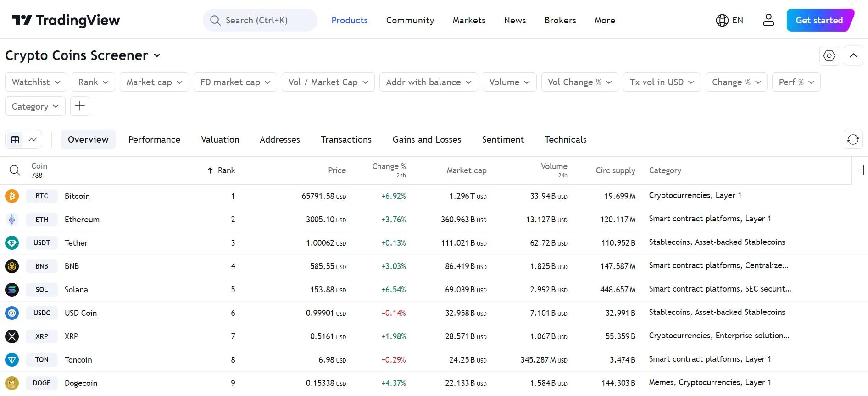Focus the Search (Ctrl+K) field

click(260, 20)
